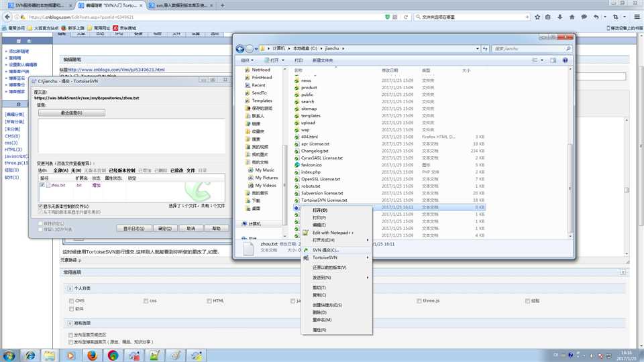This screenshot has width=644, height=362.
Task: Uncheck zhou.txt in the TortoiseSVN commit list
Action: coord(42,185)
